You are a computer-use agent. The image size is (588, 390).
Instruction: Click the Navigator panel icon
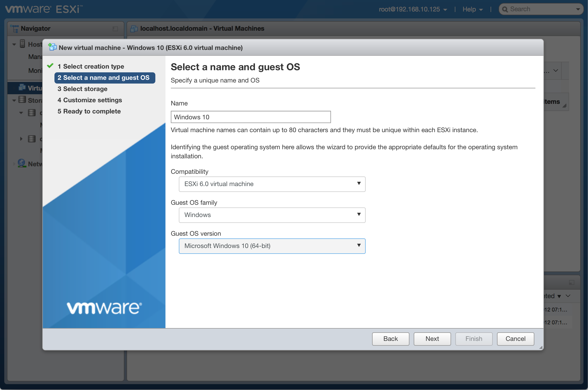coord(14,28)
